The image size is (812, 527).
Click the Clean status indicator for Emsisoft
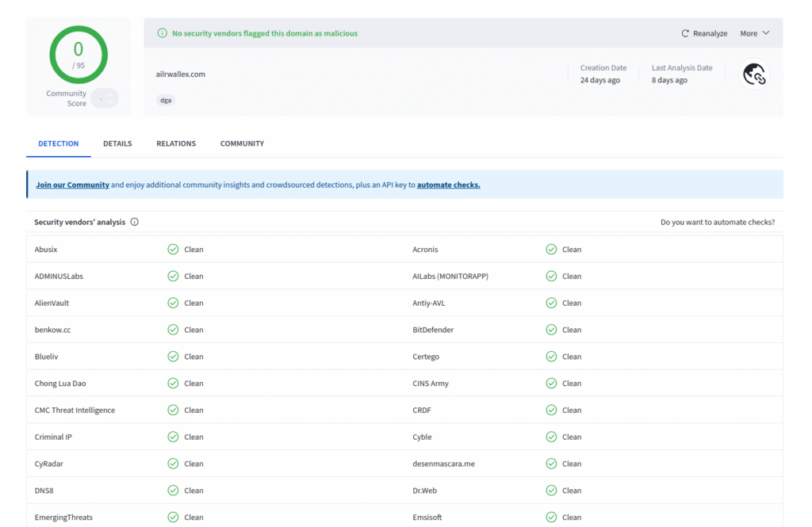[551, 517]
